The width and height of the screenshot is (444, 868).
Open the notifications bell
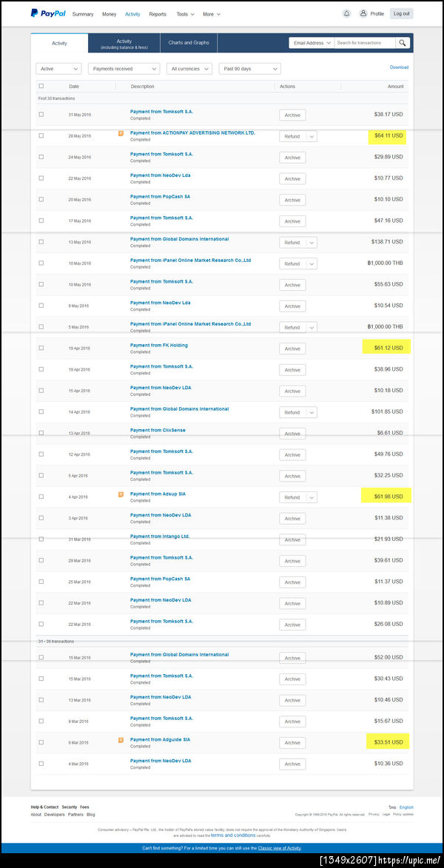pos(346,14)
